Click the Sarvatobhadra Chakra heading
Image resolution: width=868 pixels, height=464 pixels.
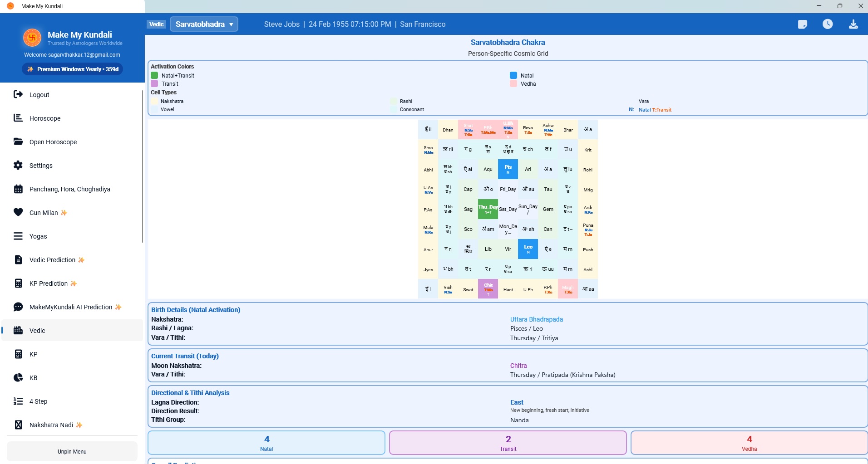tap(508, 42)
